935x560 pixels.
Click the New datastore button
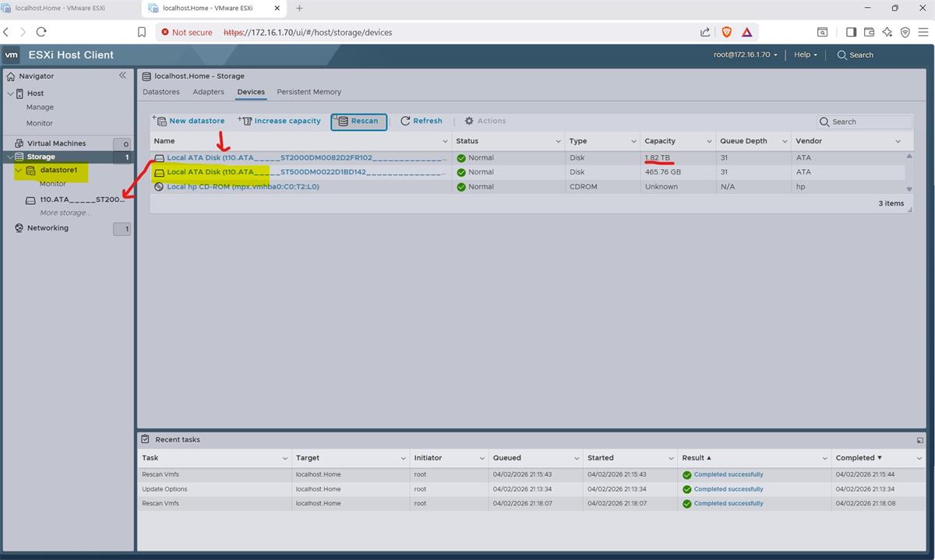pos(188,121)
